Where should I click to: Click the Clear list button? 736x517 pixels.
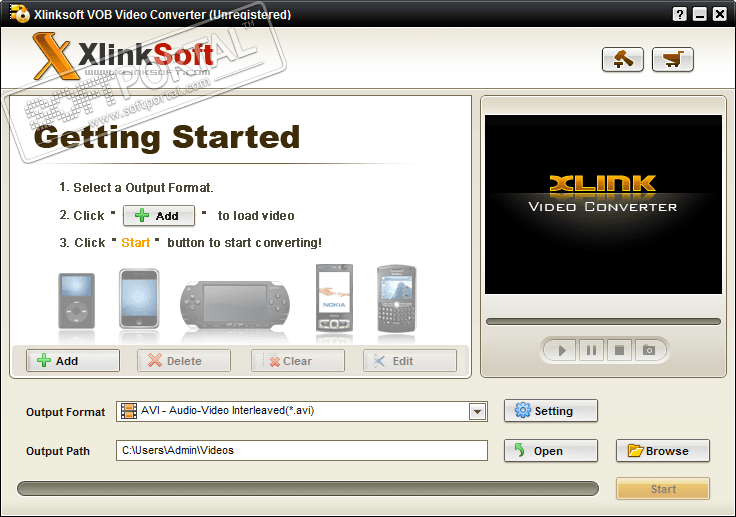298,361
